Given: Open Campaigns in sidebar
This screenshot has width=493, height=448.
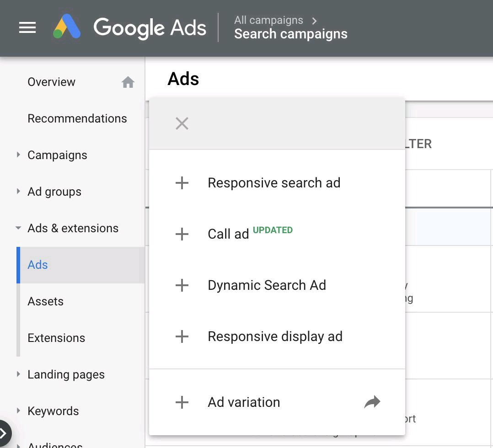Looking at the screenshot, I should 57,155.
